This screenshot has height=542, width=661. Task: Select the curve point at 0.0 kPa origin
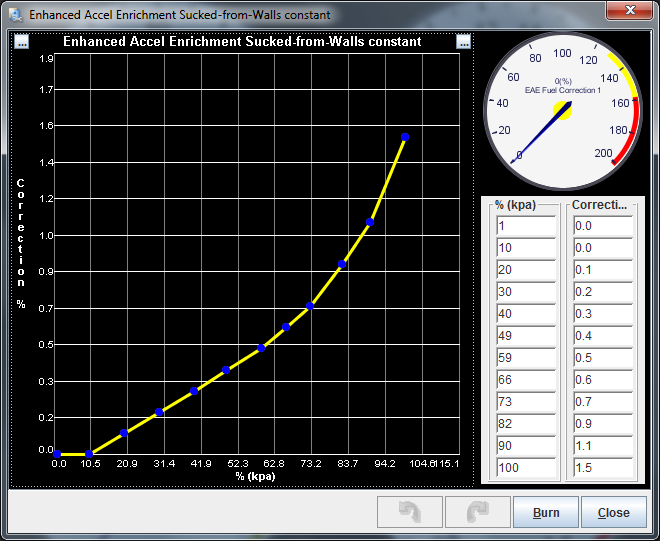[58, 454]
